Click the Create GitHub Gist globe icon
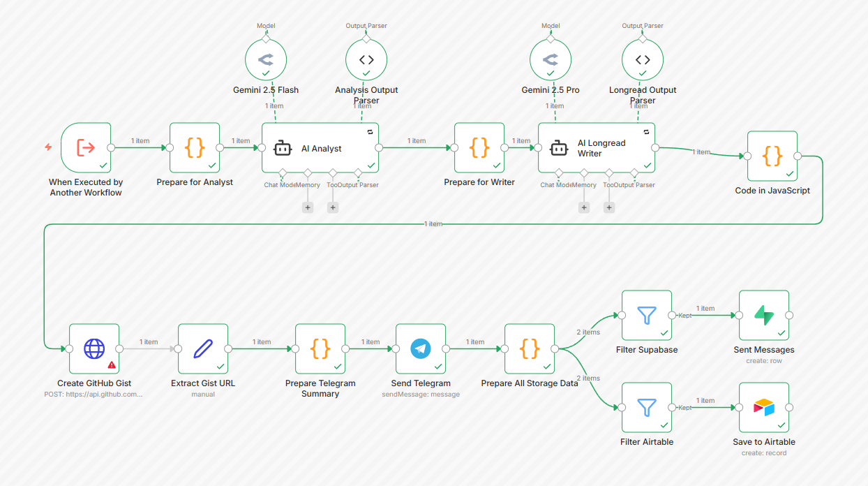868x486 pixels. pos(93,348)
